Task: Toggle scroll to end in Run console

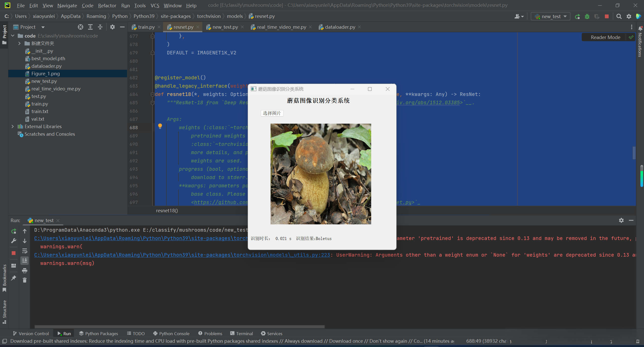Action: 25,261
